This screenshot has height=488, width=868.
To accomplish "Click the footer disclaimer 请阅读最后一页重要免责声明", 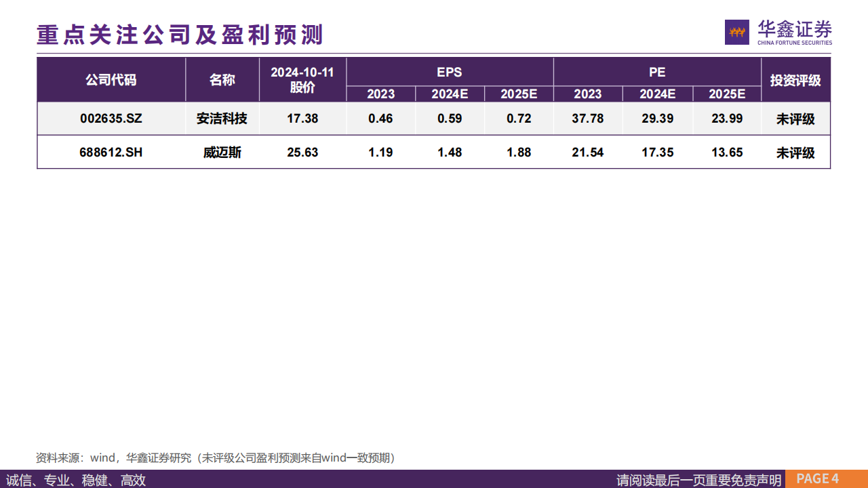I will [699, 480].
